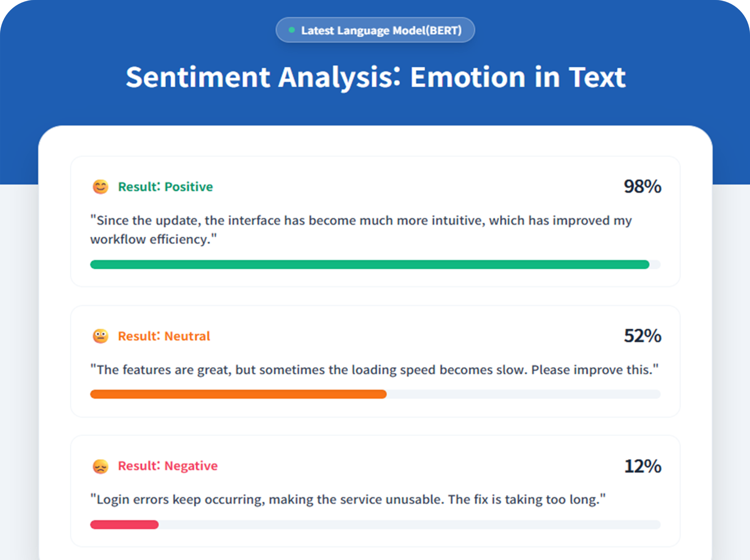
Task: Click the green positive progress bar
Action: point(370,264)
